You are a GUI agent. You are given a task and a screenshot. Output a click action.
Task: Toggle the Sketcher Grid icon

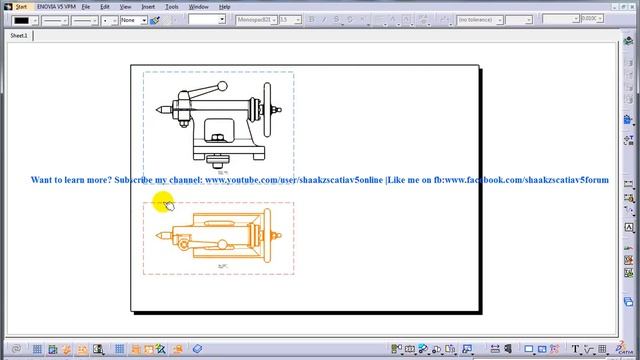click(37, 349)
